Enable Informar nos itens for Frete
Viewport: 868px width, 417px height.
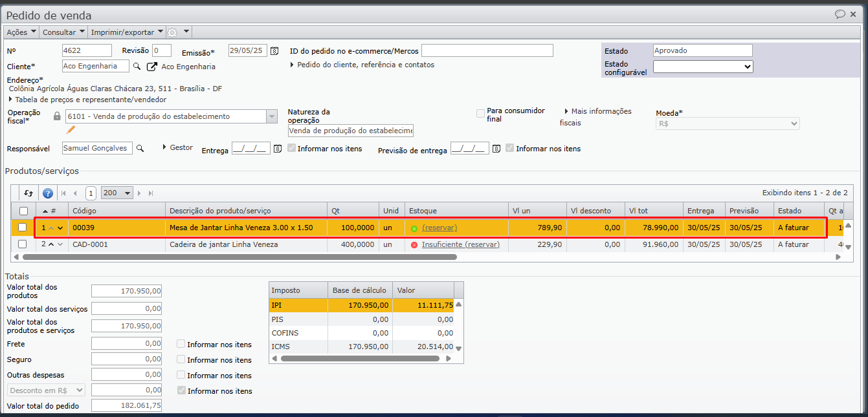tap(182, 345)
